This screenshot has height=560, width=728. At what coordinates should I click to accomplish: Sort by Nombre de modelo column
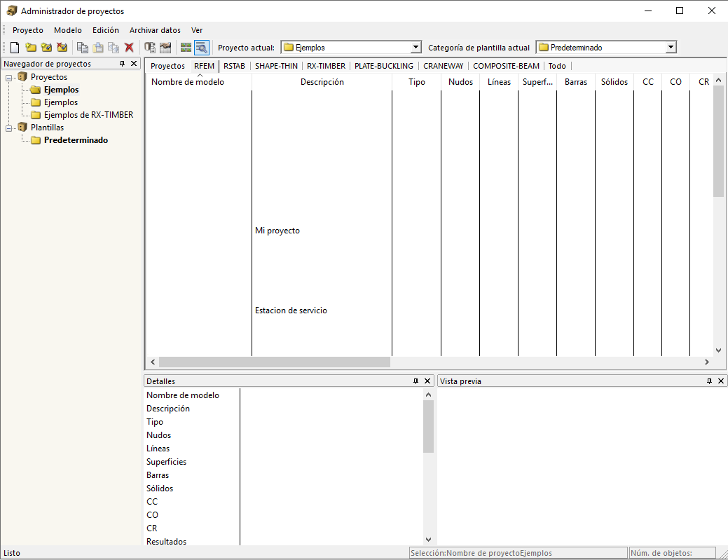coord(199,82)
